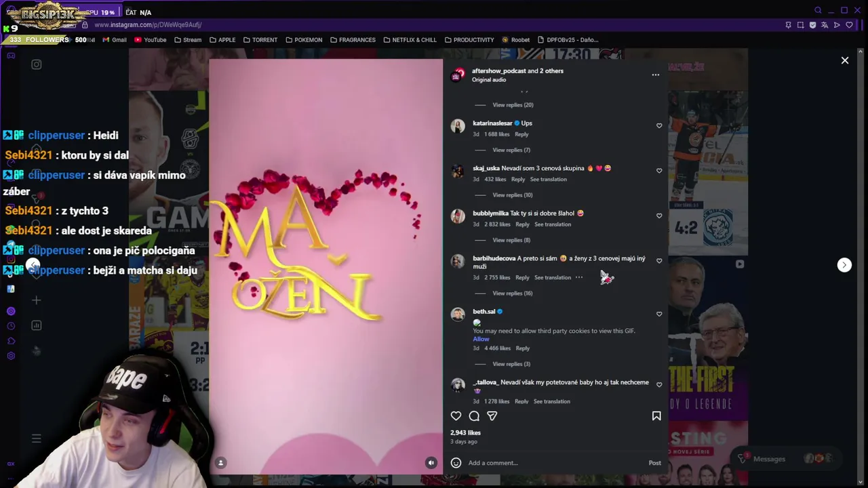
Task: Click the snapshot capture icon in address bar
Action: pos(800,25)
